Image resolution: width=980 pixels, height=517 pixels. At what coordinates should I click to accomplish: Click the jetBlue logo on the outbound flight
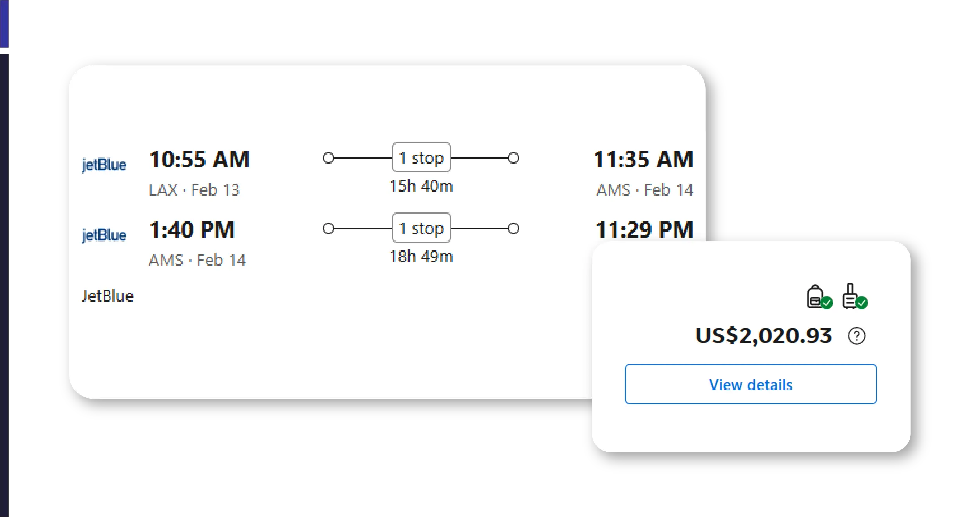pyautogui.click(x=104, y=165)
